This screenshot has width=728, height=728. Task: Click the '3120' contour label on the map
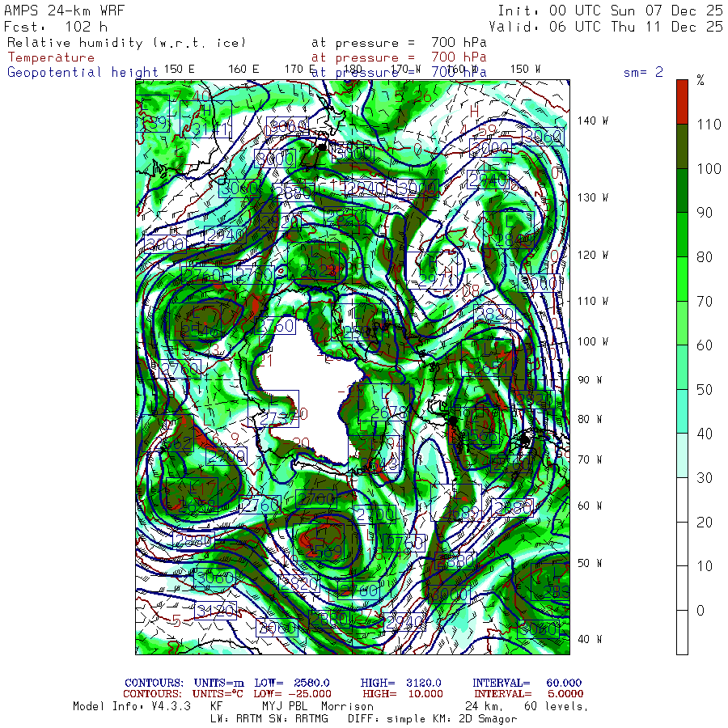click(216, 611)
